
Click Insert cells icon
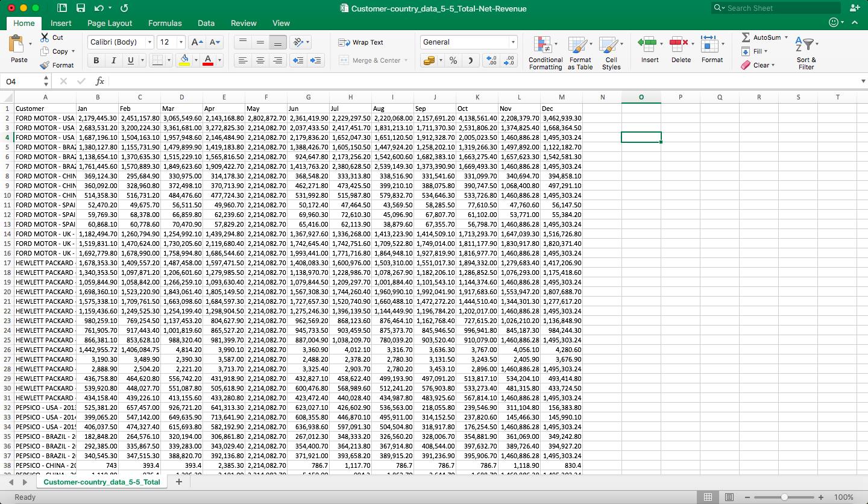(647, 44)
